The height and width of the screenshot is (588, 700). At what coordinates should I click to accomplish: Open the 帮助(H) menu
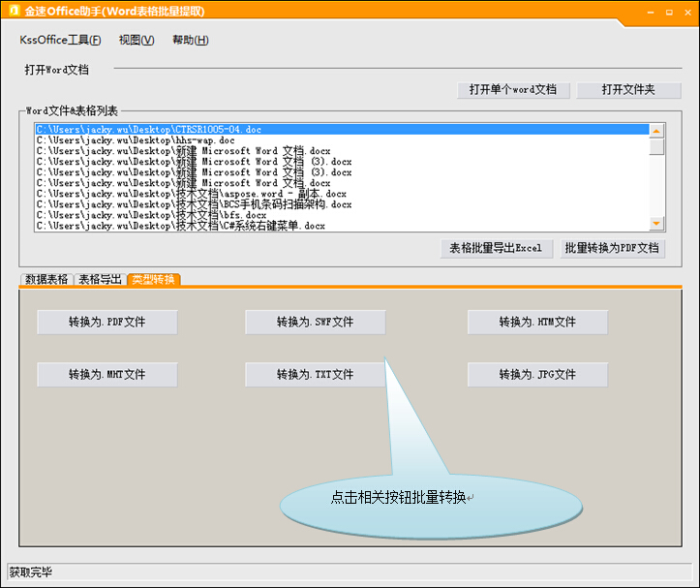pos(191,41)
